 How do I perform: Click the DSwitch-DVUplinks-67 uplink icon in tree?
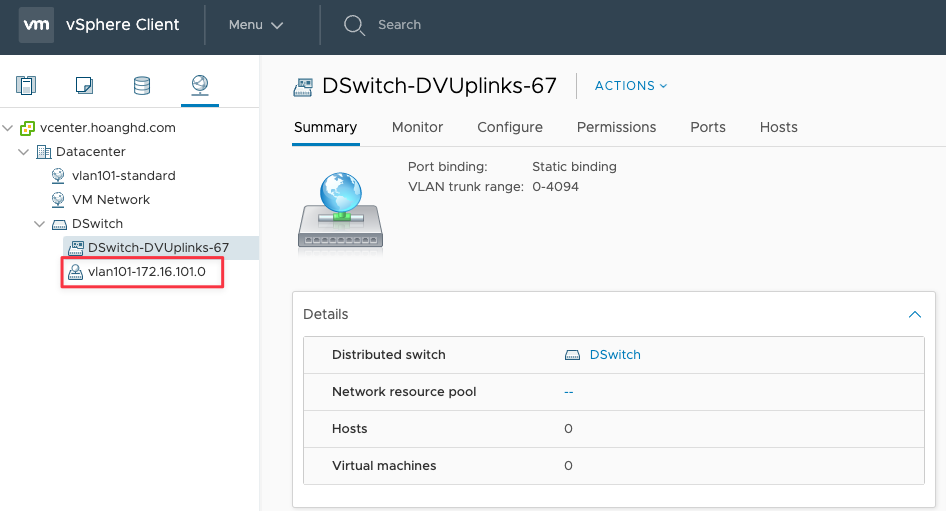point(75,247)
